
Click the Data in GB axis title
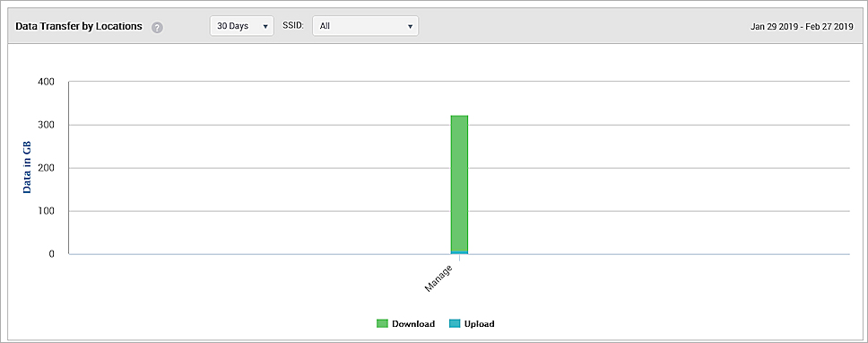click(27, 167)
